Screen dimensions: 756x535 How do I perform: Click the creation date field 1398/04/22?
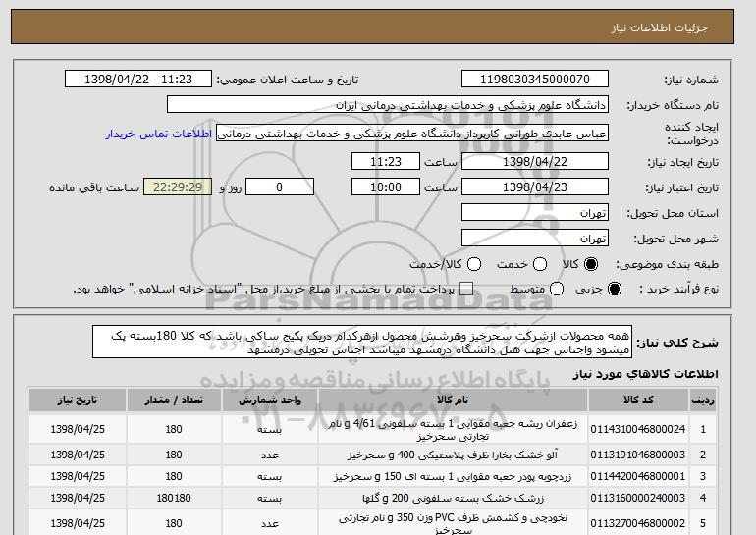pyautogui.click(x=535, y=161)
